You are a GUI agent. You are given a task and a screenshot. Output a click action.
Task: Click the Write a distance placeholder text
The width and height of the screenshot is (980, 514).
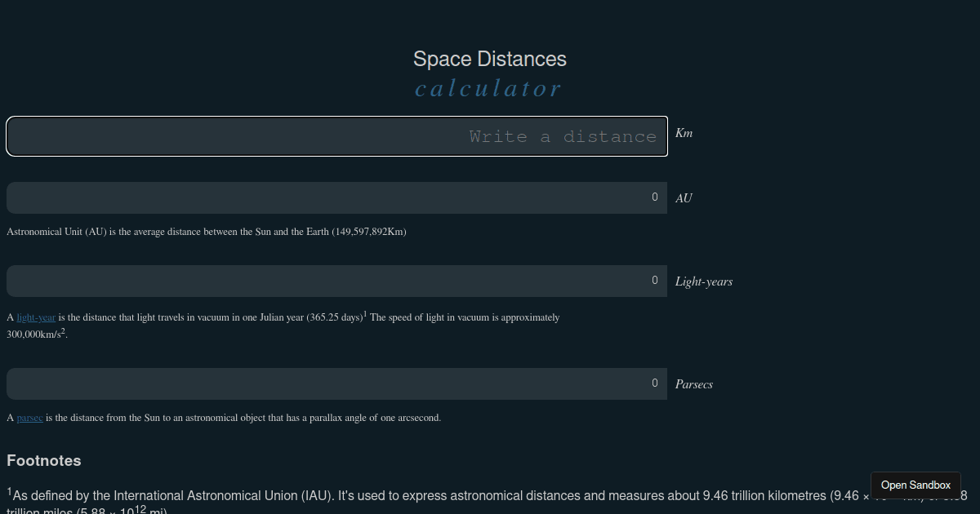click(x=563, y=136)
